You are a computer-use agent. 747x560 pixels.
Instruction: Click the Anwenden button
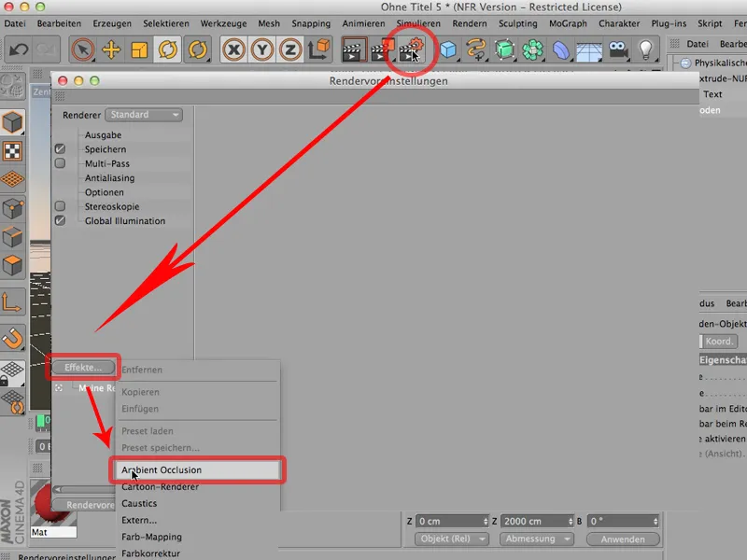[623, 539]
